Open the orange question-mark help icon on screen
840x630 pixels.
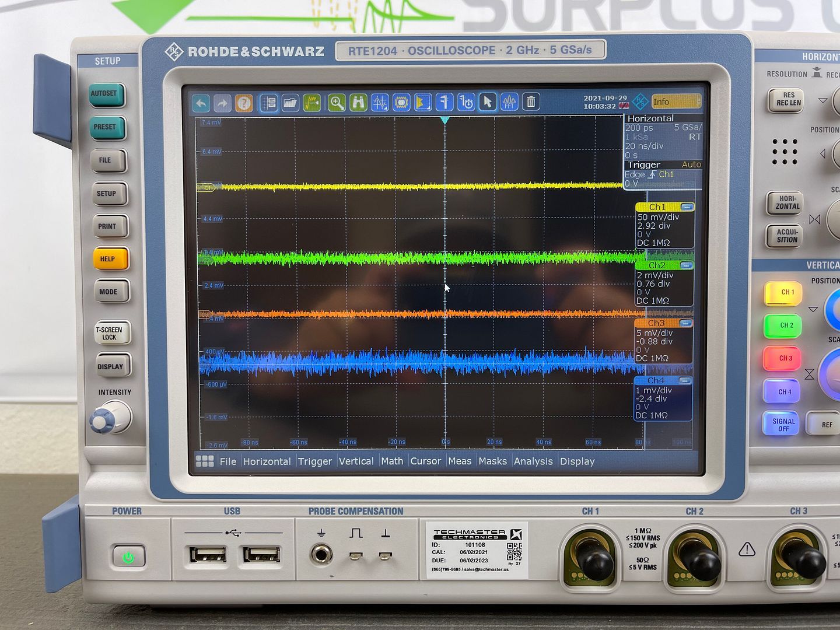click(244, 104)
